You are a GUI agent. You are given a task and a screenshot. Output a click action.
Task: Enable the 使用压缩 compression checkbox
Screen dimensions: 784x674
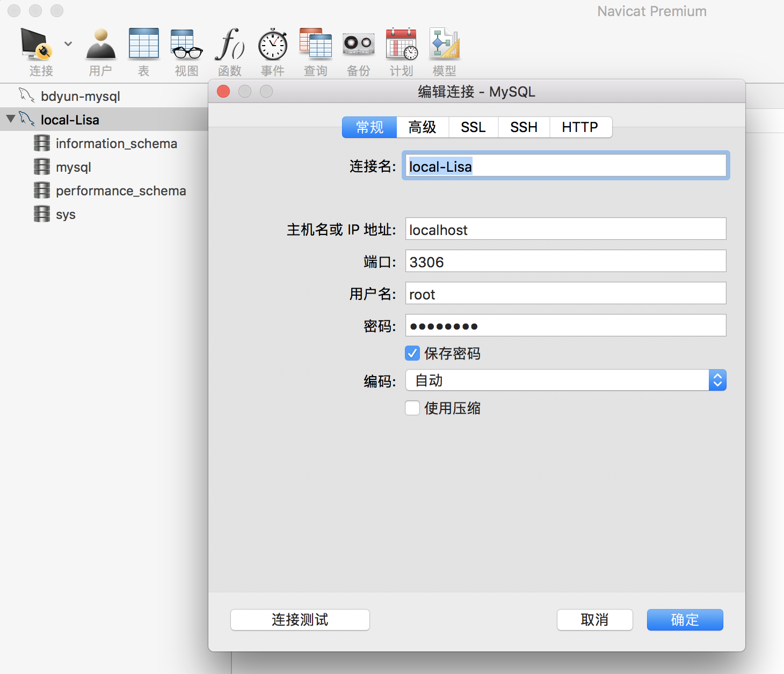click(412, 408)
